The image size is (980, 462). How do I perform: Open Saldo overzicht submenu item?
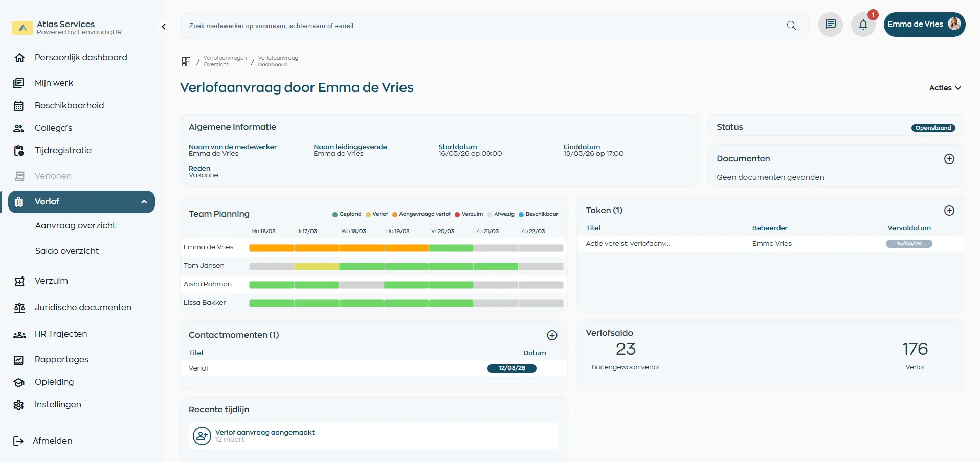[x=67, y=251]
